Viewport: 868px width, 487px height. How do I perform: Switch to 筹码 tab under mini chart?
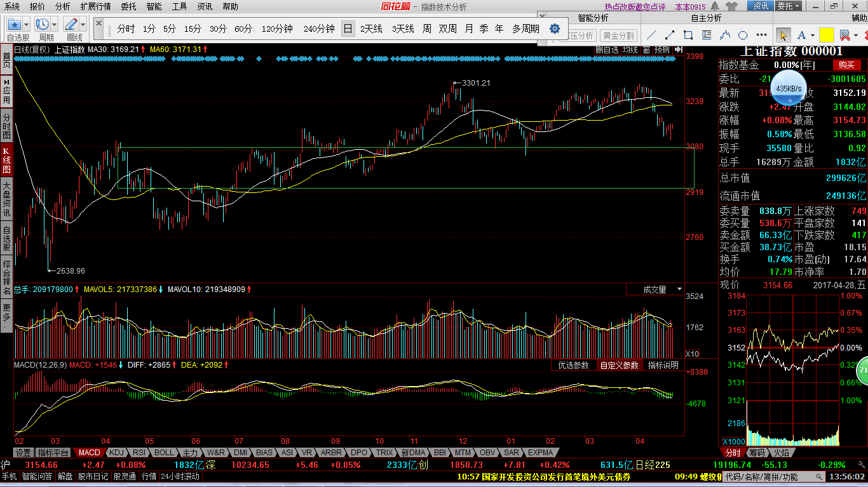click(x=757, y=453)
